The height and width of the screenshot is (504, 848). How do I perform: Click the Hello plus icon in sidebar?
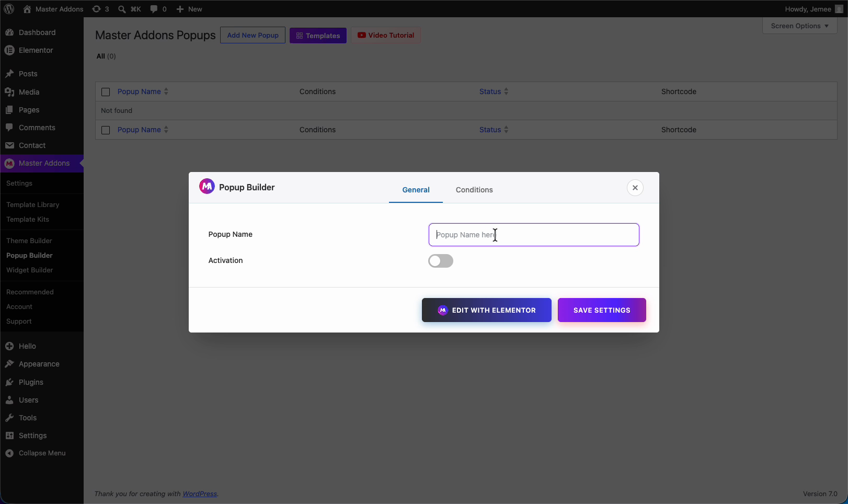pos(9,346)
